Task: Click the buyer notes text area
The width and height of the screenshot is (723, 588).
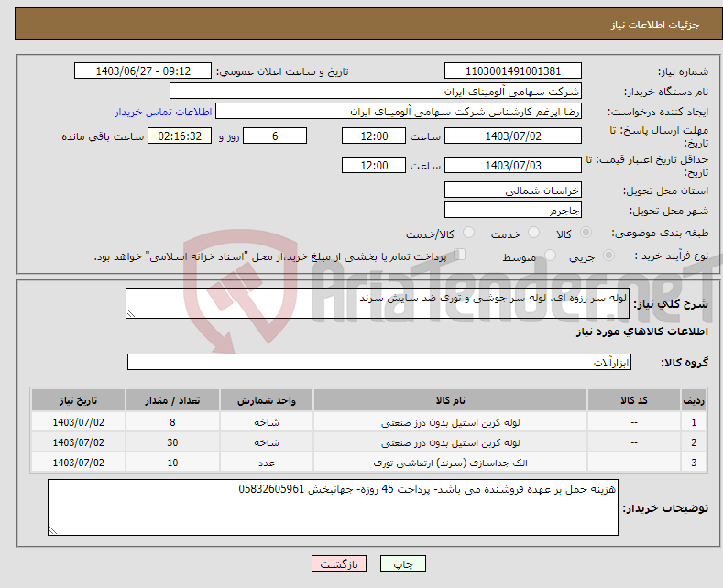Action: click(333, 507)
